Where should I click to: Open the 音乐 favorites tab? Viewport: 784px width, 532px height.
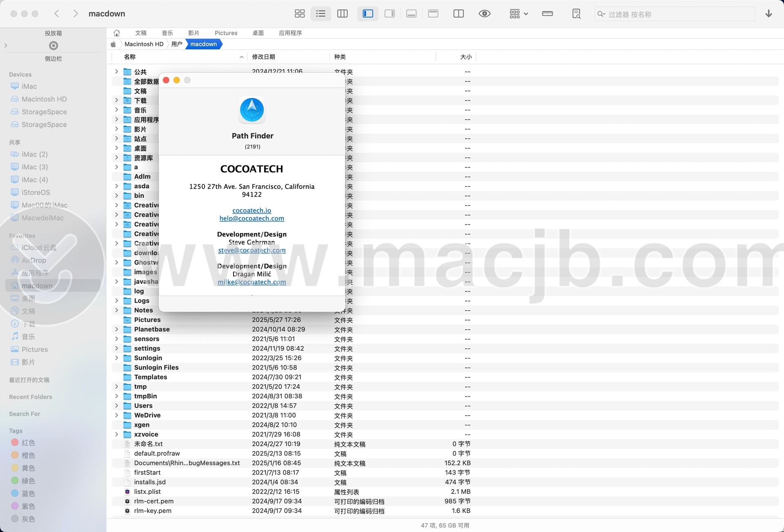(x=167, y=33)
